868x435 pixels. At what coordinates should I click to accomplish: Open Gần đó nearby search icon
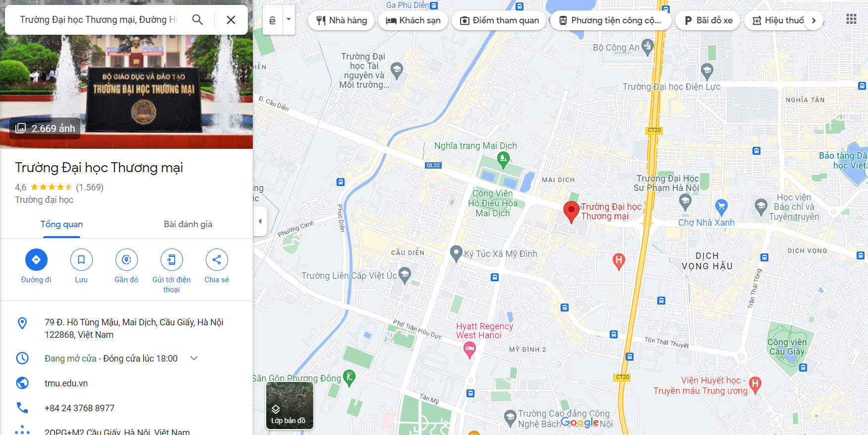[126, 259]
